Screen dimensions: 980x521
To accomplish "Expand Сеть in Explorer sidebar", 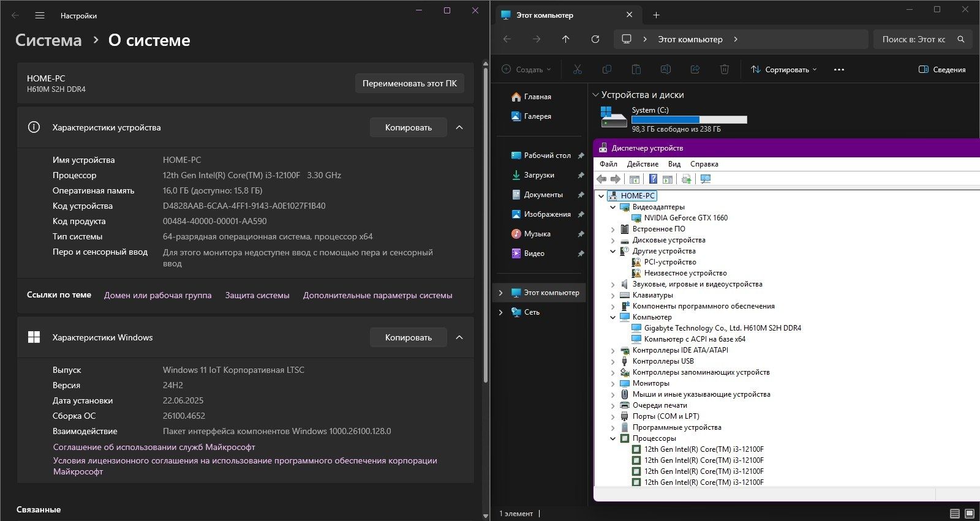I will coord(500,312).
